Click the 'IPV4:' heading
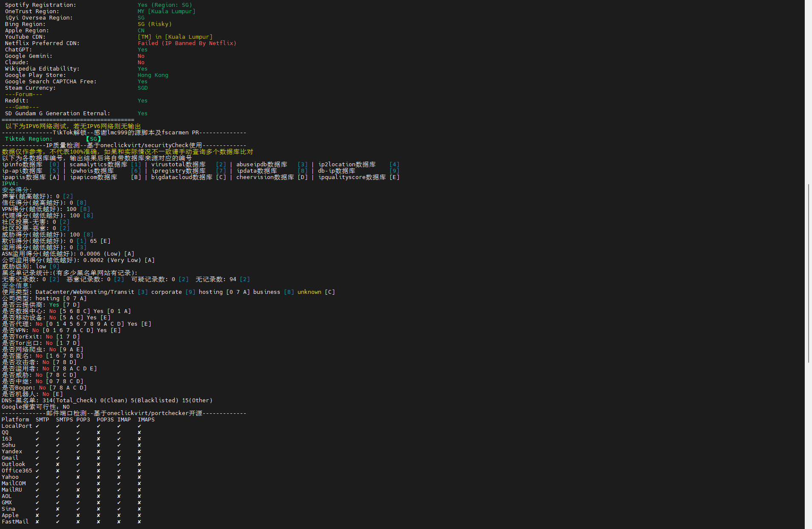The width and height of the screenshot is (812, 529). point(10,184)
